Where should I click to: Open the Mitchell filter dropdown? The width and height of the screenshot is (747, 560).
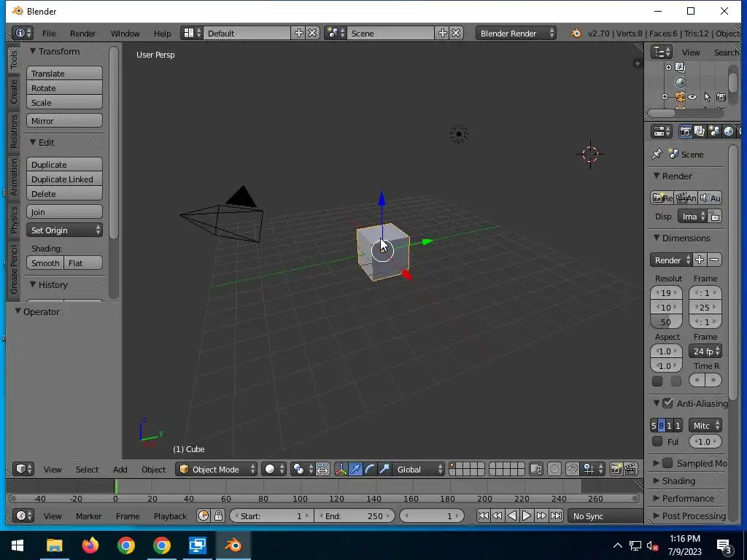click(x=705, y=425)
